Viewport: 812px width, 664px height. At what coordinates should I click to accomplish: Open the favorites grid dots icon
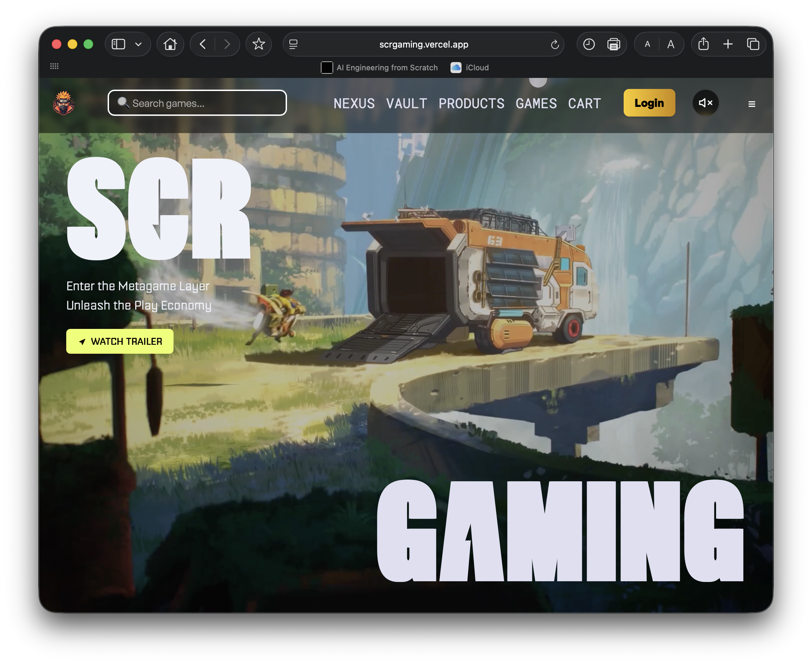(x=55, y=66)
